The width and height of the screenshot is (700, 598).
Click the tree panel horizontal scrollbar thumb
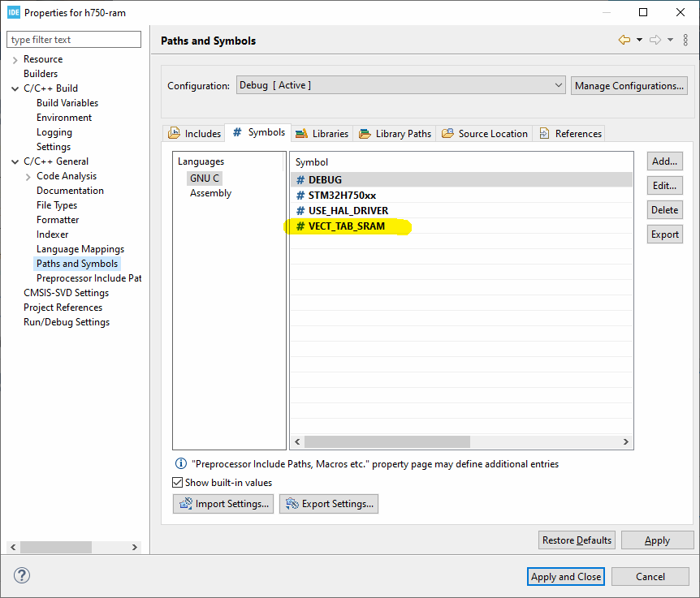pyautogui.click(x=56, y=547)
